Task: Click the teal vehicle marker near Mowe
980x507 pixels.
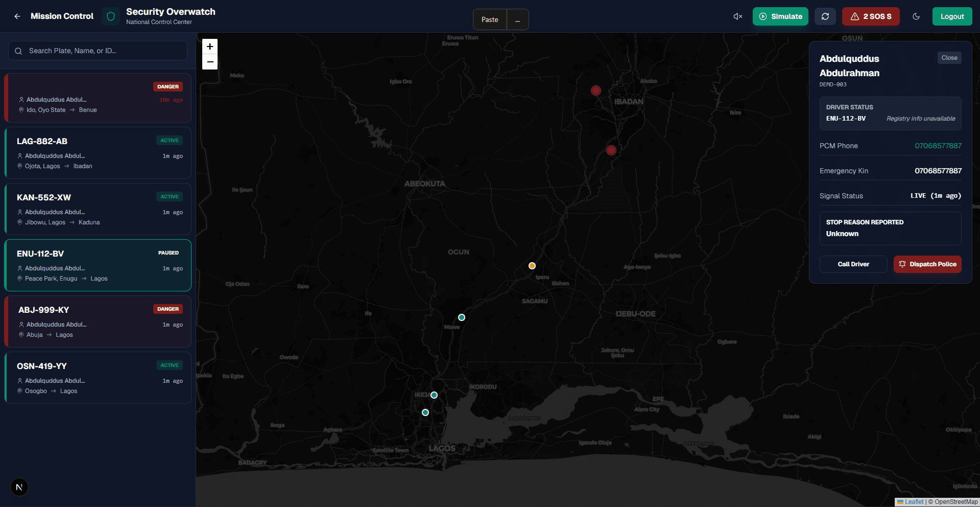Action: [x=462, y=317]
